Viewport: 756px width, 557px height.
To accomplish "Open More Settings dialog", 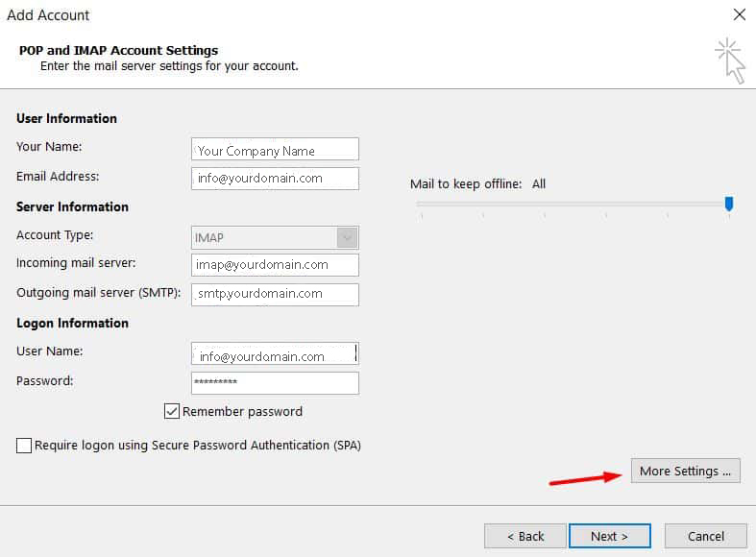I will coord(685,471).
